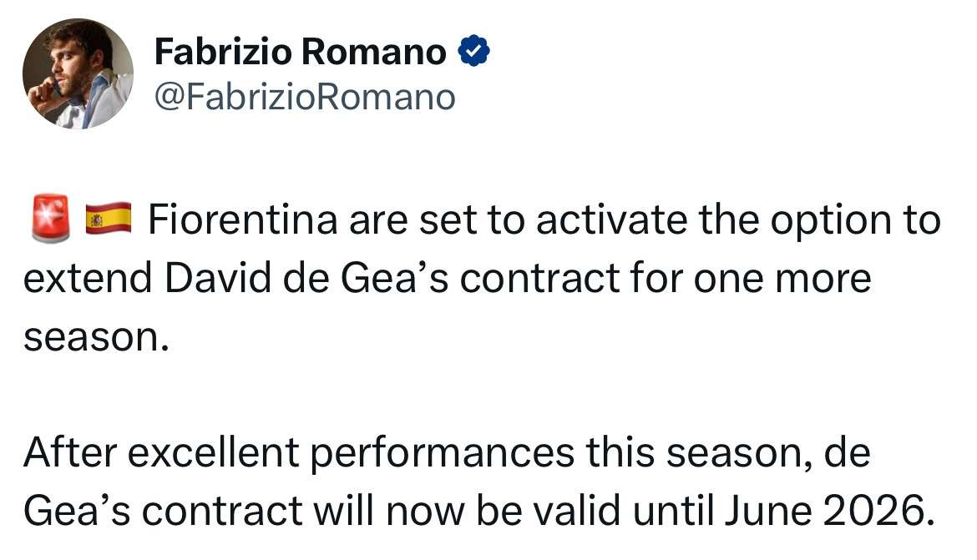Click 'season.' ending the first paragraph

[x=96, y=338]
